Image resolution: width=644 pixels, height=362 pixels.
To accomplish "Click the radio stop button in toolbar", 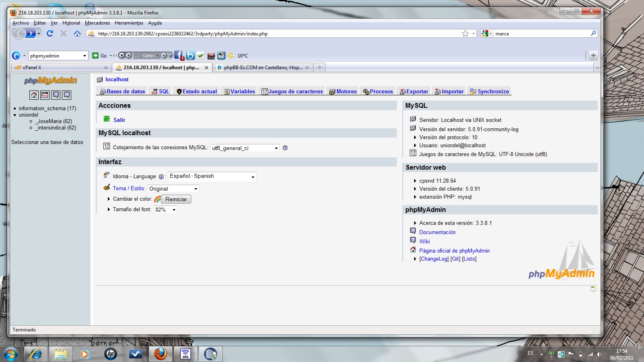I will pyautogui.click(x=122, y=56).
